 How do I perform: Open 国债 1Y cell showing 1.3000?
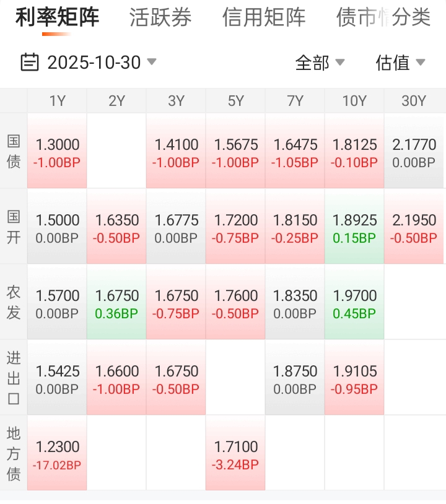coord(58,152)
